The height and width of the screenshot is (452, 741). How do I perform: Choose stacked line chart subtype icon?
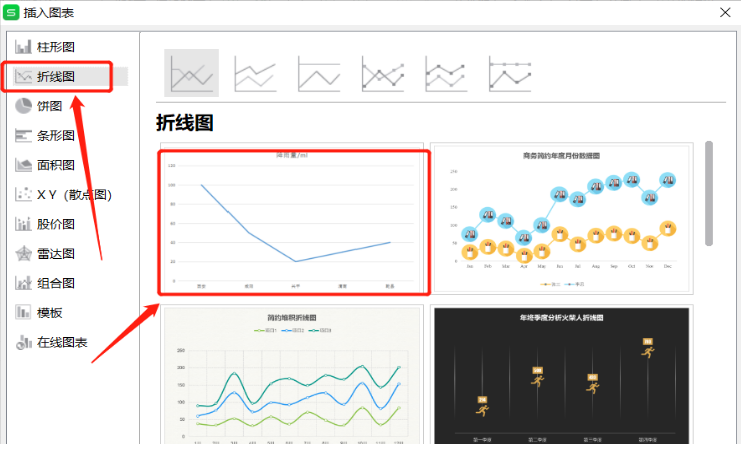tap(255, 73)
